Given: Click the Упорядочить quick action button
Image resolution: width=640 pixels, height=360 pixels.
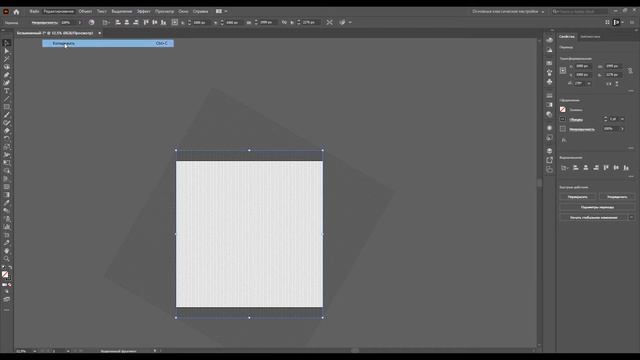Looking at the screenshot, I should 617,197.
